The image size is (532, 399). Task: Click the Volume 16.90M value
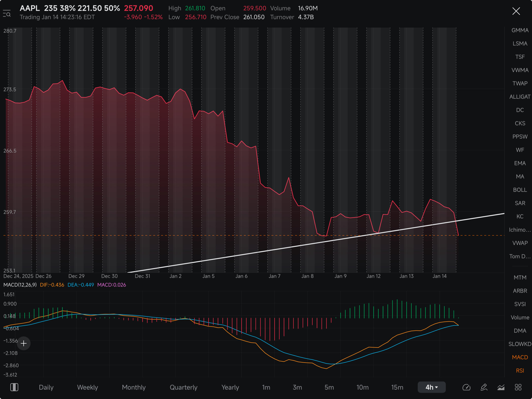(x=308, y=8)
